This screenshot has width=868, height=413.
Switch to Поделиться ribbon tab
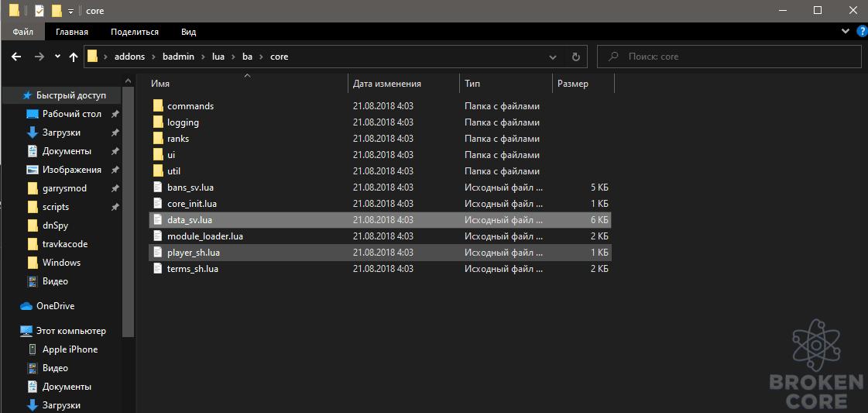click(135, 32)
